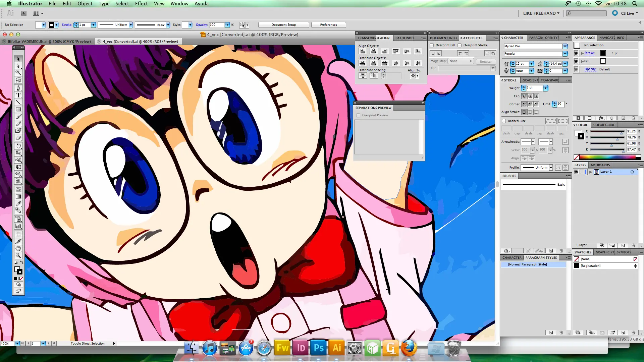644x362 pixels.
Task: Toggle Opacity visibility eye in Appearance panel
Action: pyautogui.click(x=576, y=69)
